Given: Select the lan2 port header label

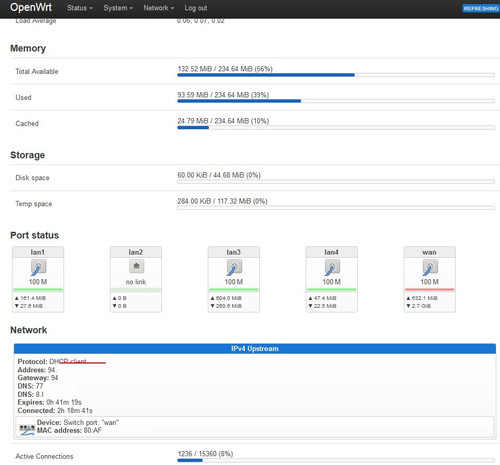Looking at the screenshot, I should 136,252.
